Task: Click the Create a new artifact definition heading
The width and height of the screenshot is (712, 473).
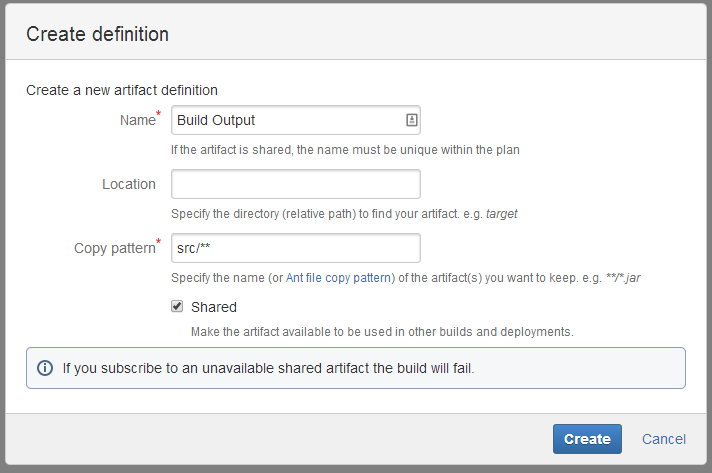Action: (122, 90)
